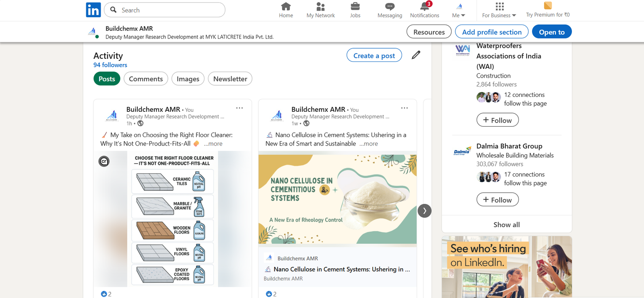Select the Posts filter tab

pyautogui.click(x=107, y=79)
